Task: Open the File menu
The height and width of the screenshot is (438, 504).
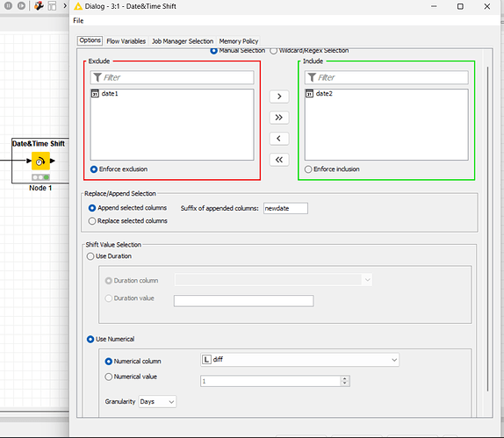Action: point(78,20)
